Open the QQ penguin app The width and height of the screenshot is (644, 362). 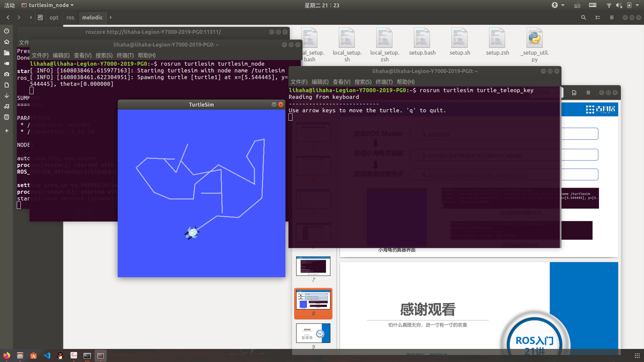coord(60,356)
